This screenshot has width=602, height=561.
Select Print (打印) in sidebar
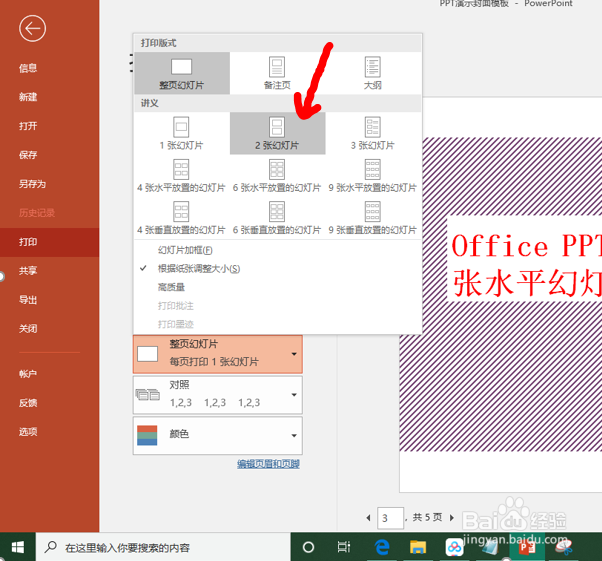coord(50,242)
